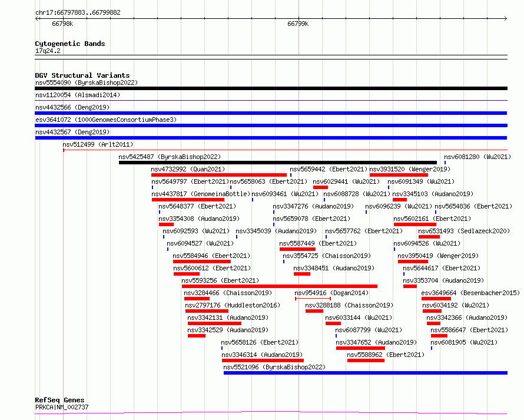This screenshot has width=524, height=420.
Task: Open nsv3354308 (Audano2019) label
Action: (199, 219)
